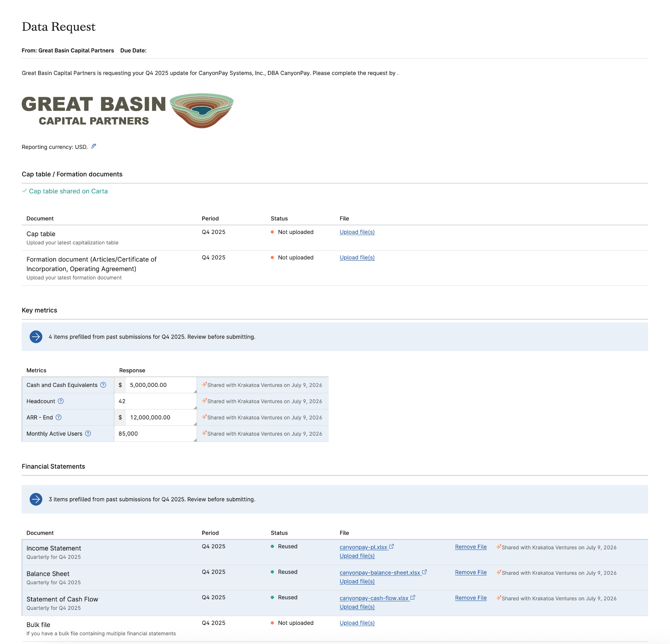Click the Headcount response field
The width and height of the screenshot is (670, 644).
coord(155,401)
